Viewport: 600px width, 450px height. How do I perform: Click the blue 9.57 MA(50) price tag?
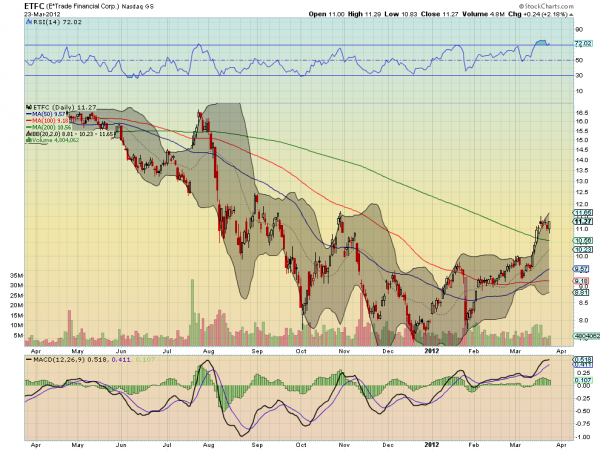pos(582,269)
